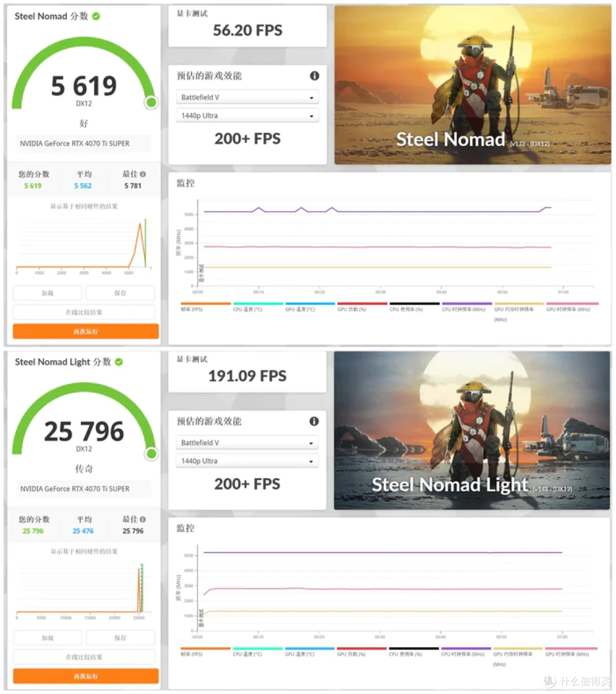Click the pink GPU clock line in the Steel Nomad Light chart

[x=382, y=589]
